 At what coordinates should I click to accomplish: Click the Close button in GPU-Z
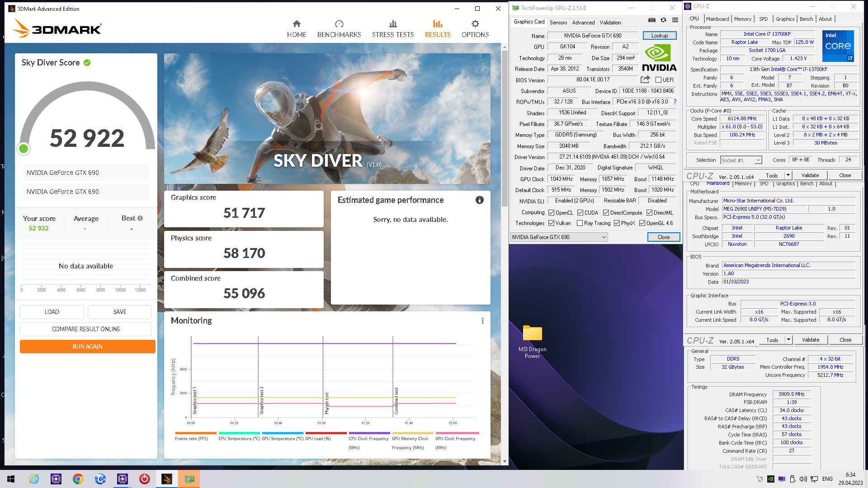click(x=664, y=237)
